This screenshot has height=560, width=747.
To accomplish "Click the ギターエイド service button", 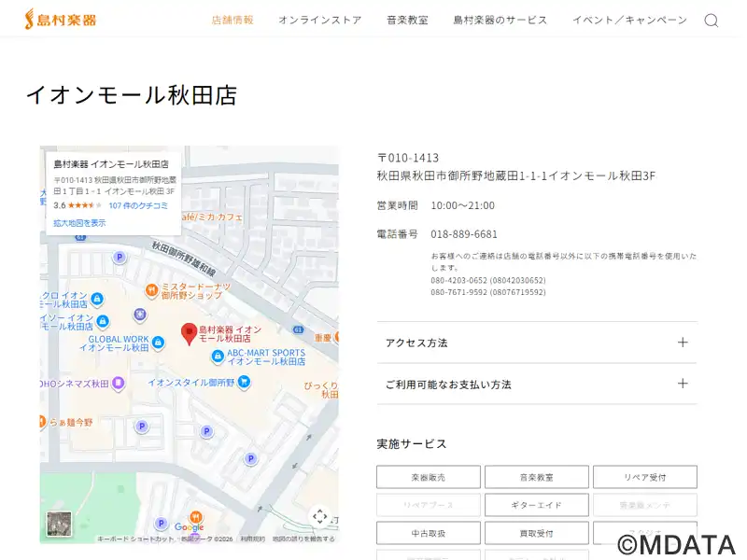I will 536,505.
